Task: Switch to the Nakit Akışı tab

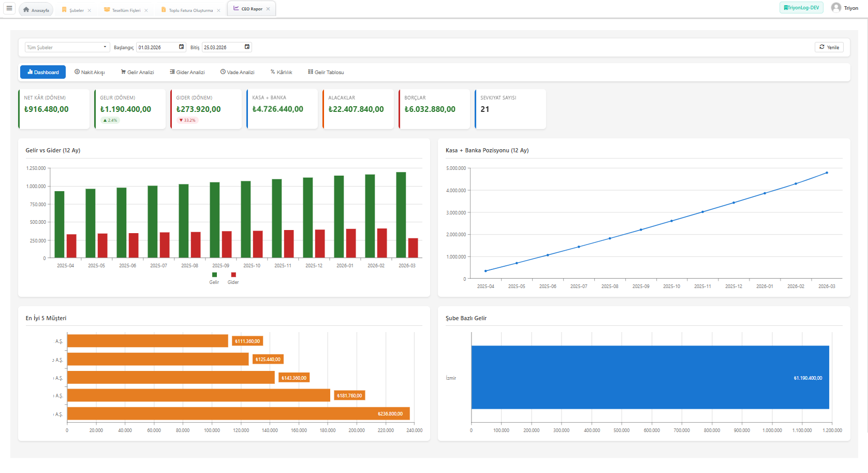Action: coord(90,73)
